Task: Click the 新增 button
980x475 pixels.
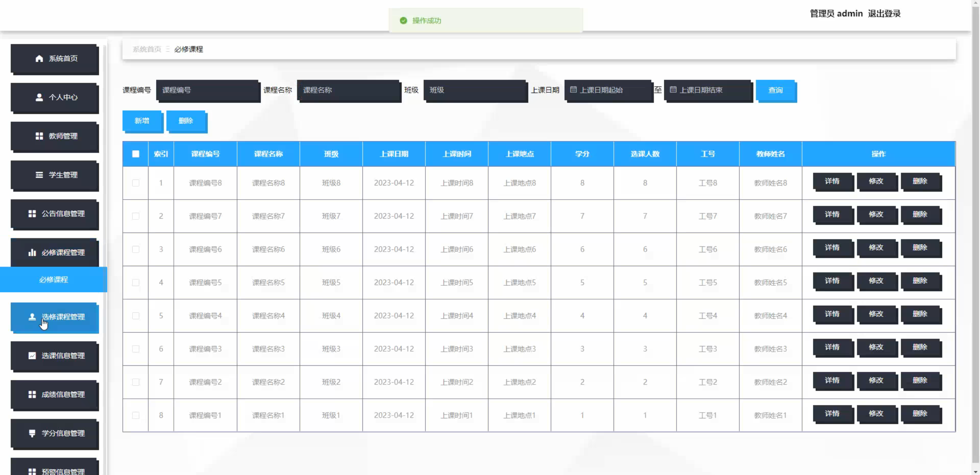Action: pyautogui.click(x=142, y=121)
